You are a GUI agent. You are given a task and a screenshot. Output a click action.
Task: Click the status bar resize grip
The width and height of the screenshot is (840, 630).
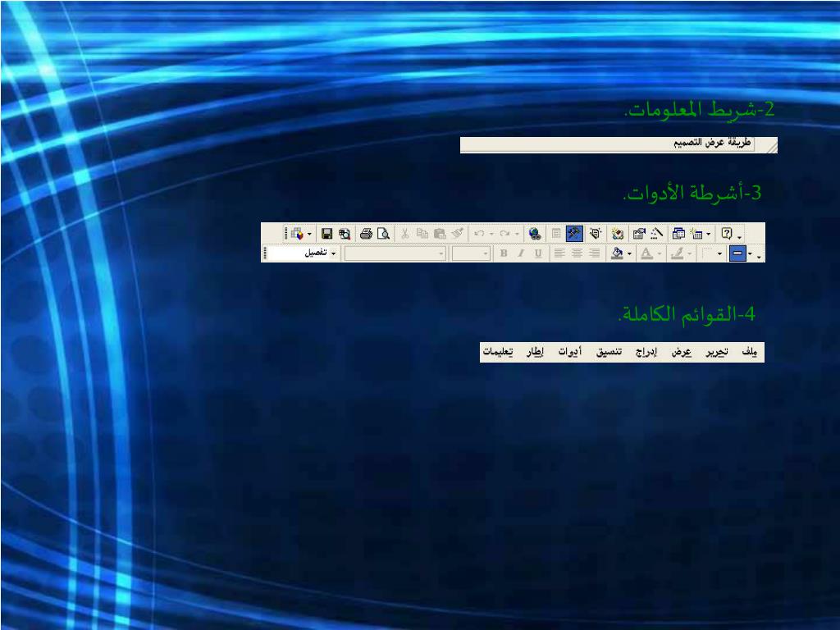point(772,146)
